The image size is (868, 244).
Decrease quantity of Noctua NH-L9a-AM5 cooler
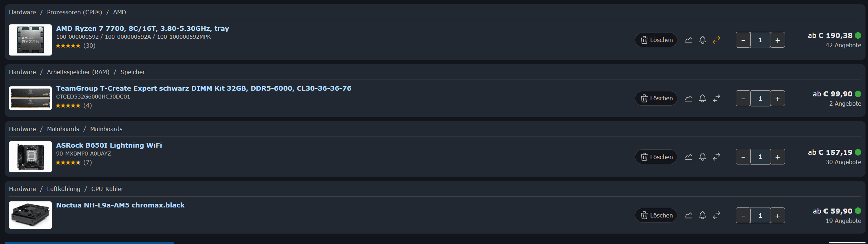(x=743, y=216)
